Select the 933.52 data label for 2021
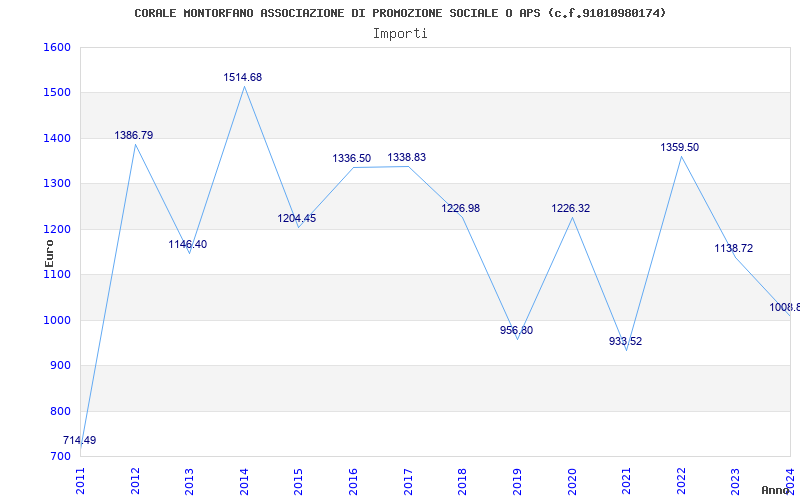The width and height of the screenshot is (800, 500). point(625,341)
